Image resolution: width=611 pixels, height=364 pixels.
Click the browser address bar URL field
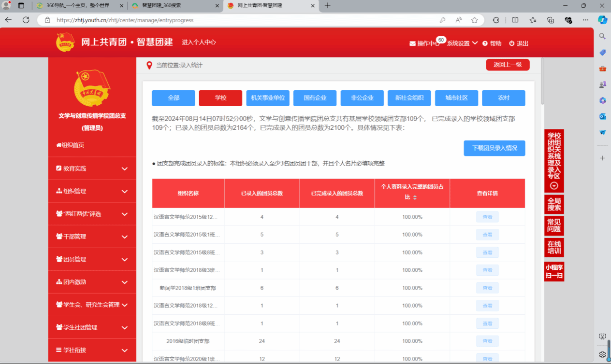242,20
